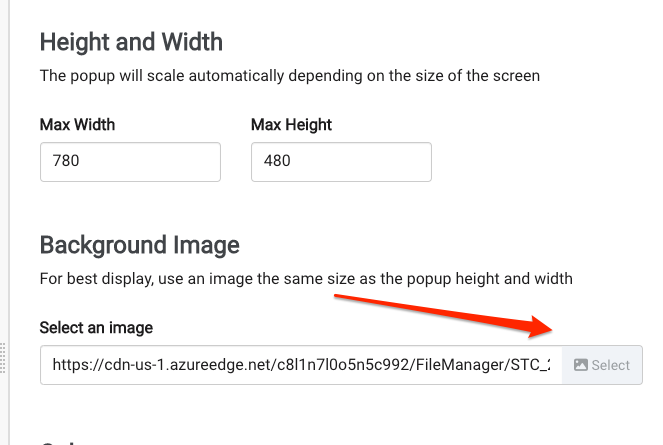
Task: Click the word "FileManager" in the URL
Action: tap(460, 365)
